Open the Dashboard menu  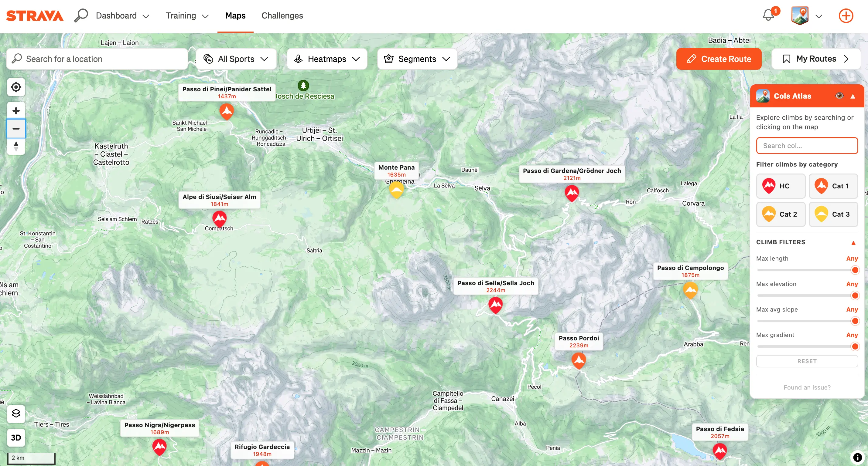point(122,15)
